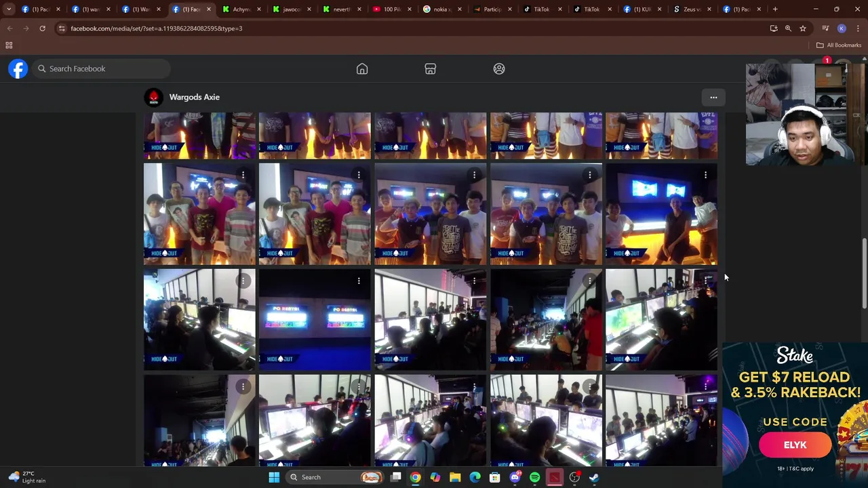Close the 100 Pik YouTube tab
Viewport: 868px width, 488px height.
click(x=409, y=9)
